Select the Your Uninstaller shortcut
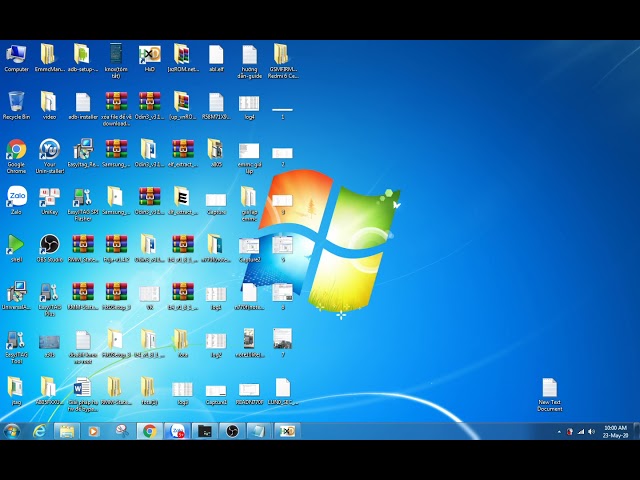The height and width of the screenshot is (480, 640). point(49,156)
